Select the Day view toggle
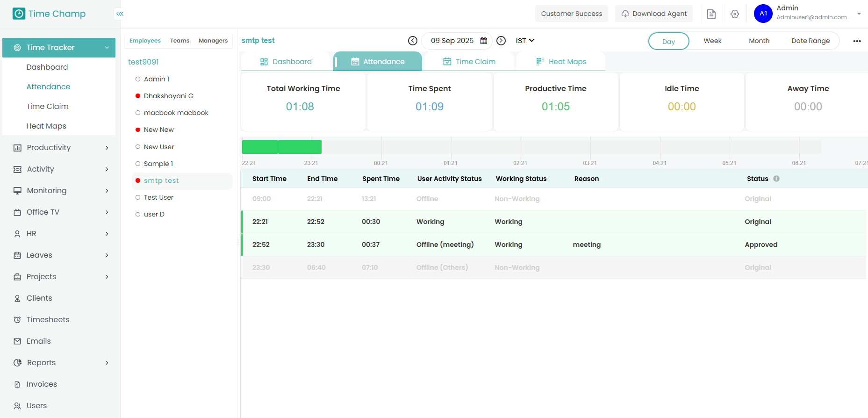 (668, 41)
